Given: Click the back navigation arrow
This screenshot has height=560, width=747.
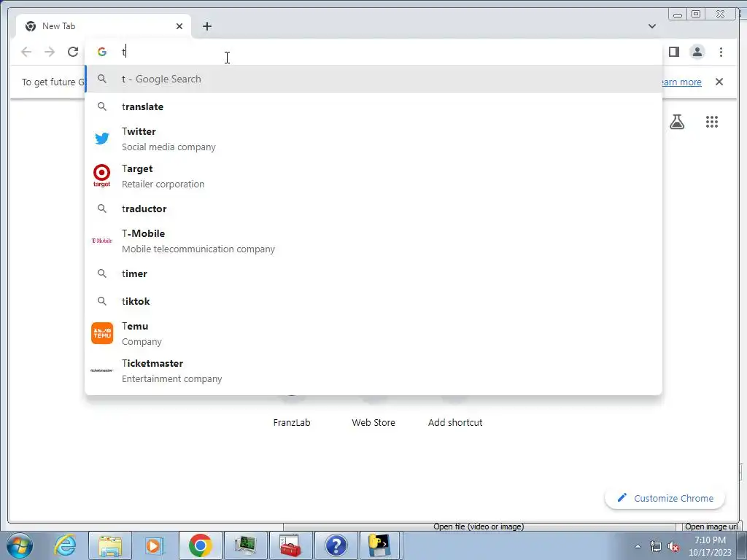Looking at the screenshot, I should (26, 52).
